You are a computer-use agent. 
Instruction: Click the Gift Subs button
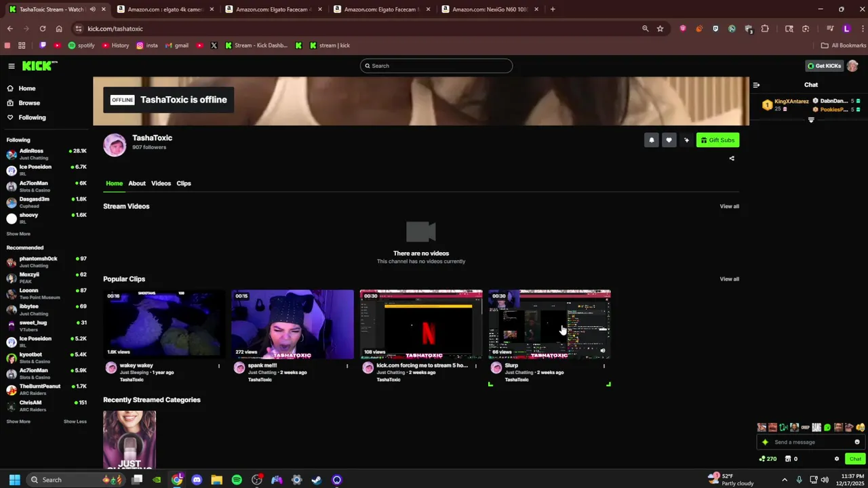coord(717,140)
